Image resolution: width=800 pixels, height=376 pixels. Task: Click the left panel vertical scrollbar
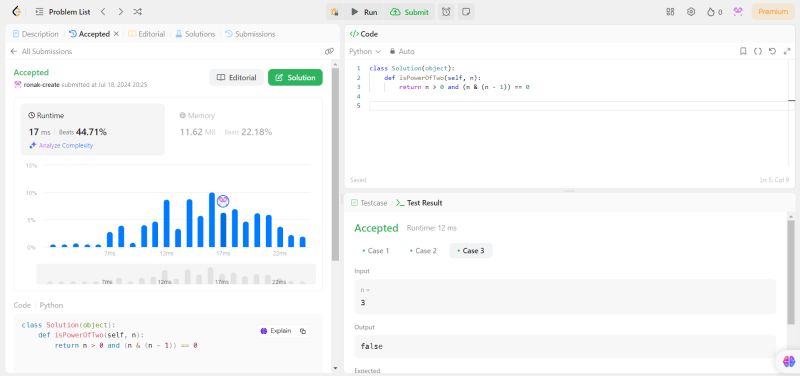(335, 163)
